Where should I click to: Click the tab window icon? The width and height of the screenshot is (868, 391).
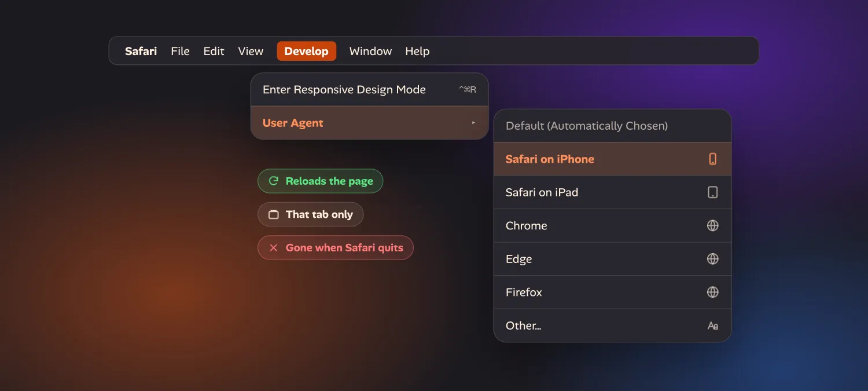[274, 214]
